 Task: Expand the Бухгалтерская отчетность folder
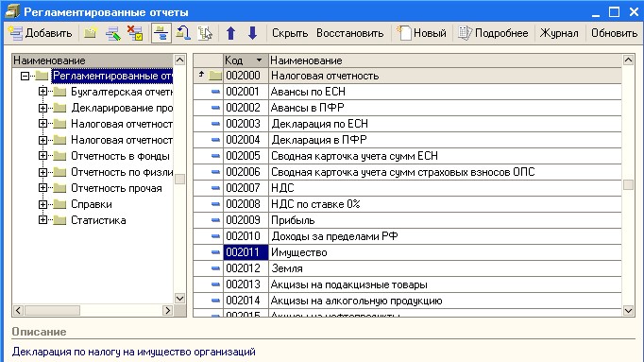pos(43,92)
